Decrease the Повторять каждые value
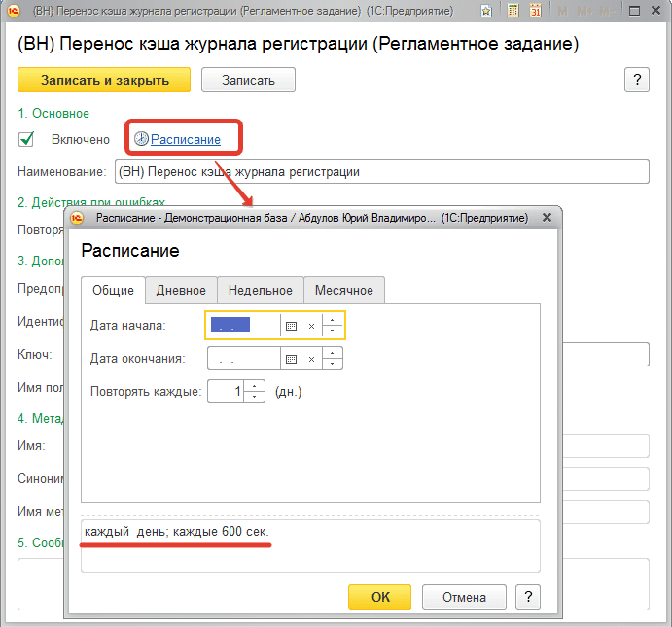The width and height of the screenshot is (672, 627). point(254,397)
